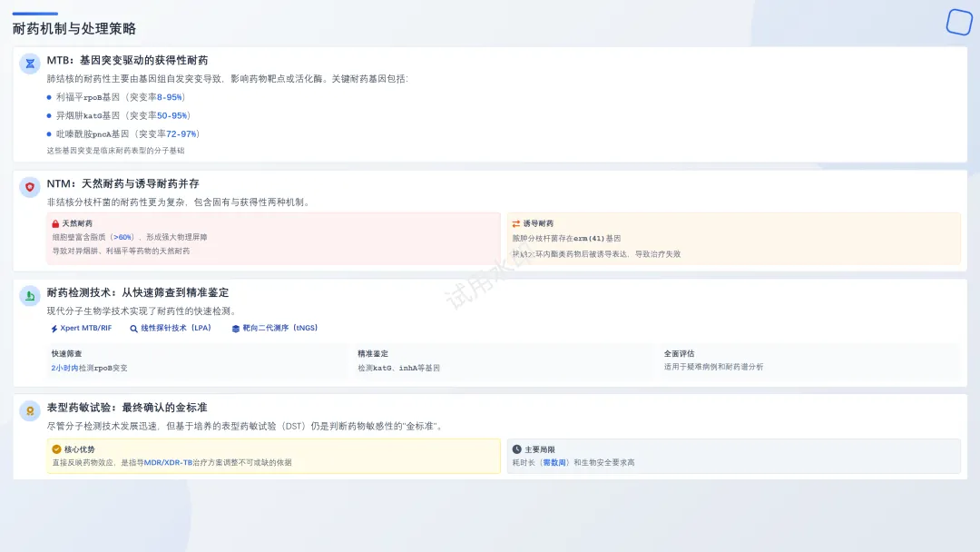Click the 8-95% mutation rate value
The image size is (980, 552).
pos(170,97)
